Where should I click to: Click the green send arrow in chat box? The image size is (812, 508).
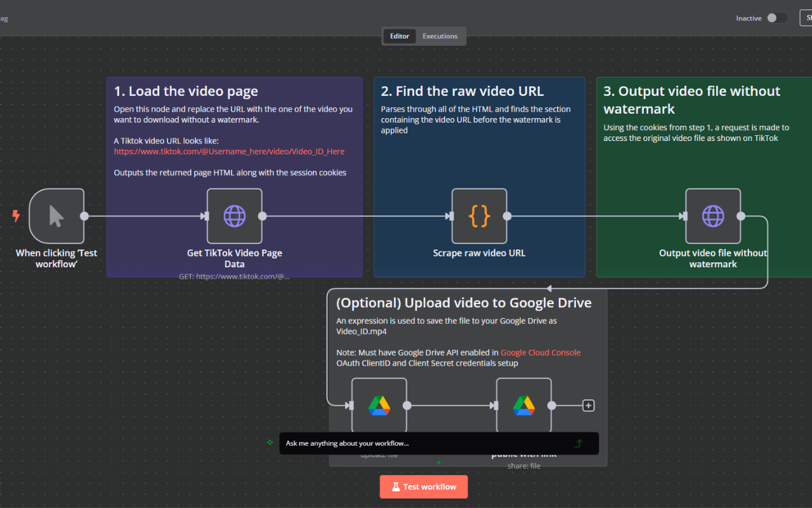(x=578, y=443)
